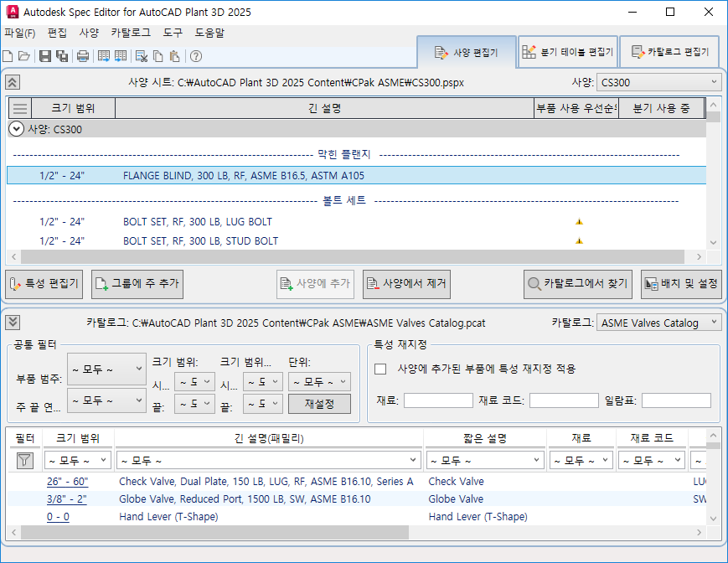
Task: Open the 부품 범주 filter dropdown
Action: 106,369
